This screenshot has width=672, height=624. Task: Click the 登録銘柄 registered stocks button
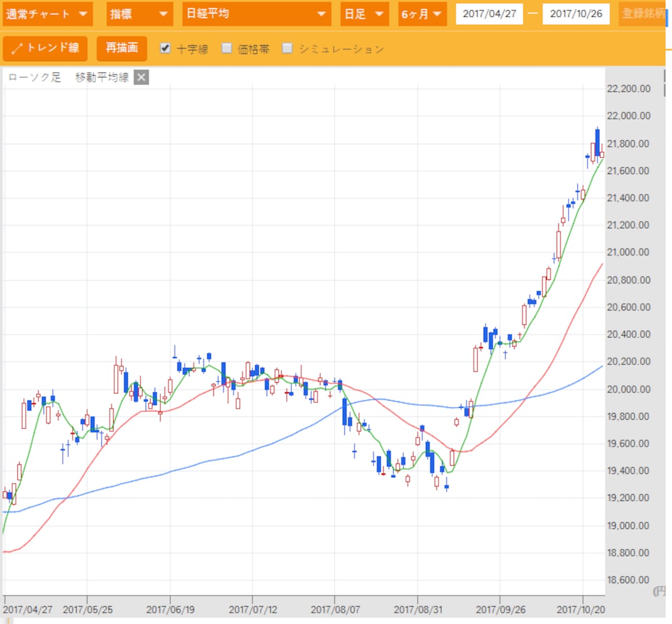point(643,13)
